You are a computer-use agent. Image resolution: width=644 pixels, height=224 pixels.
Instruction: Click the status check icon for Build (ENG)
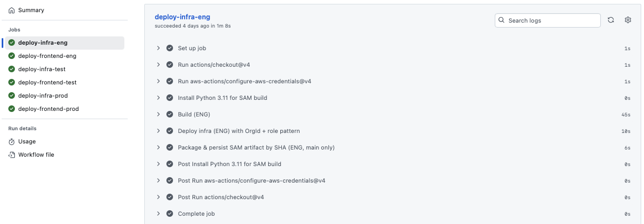click(x=170, y=114)
